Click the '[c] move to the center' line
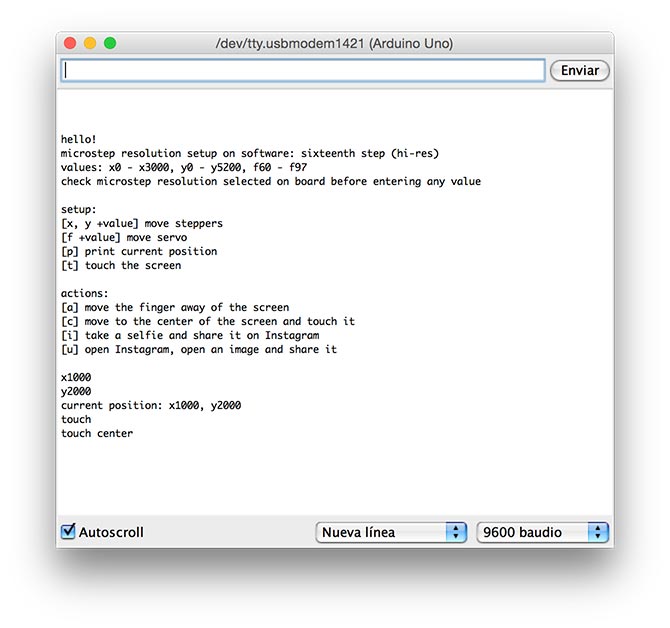670x628 pixels. point(208,321)
